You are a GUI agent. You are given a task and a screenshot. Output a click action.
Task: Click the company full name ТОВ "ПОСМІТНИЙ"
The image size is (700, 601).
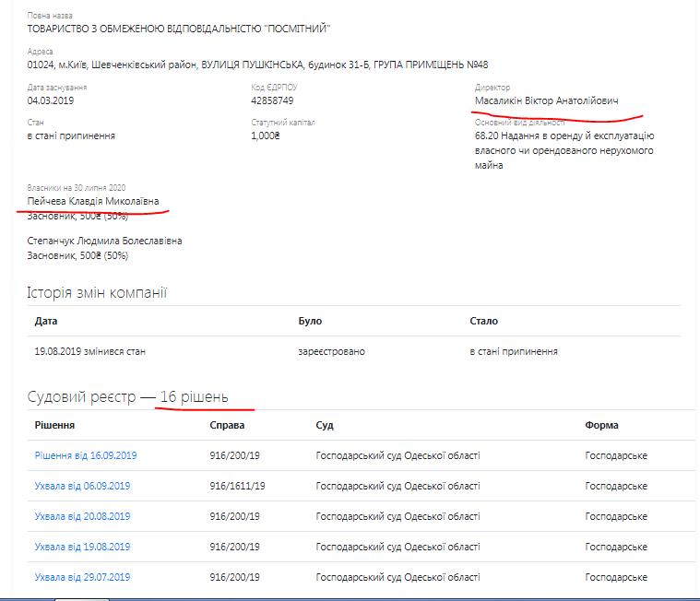(x=179, y=29)
